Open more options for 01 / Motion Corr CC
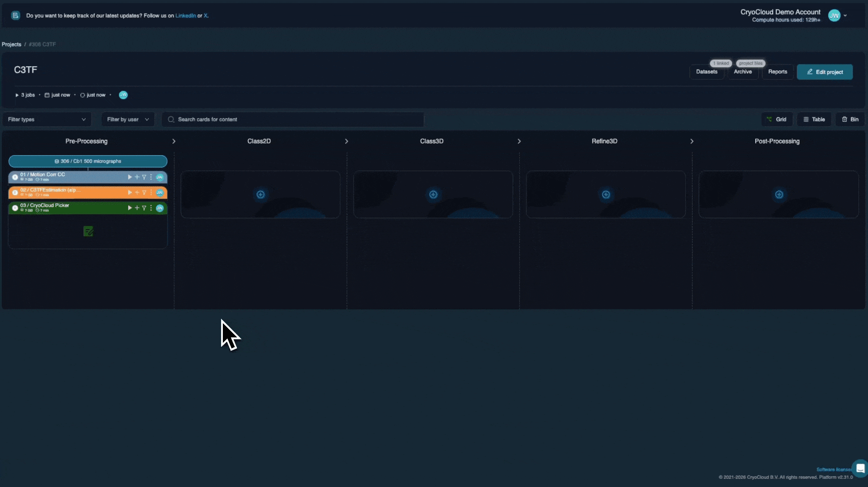This screenshot has height=487, width=868. coord(151,177)
